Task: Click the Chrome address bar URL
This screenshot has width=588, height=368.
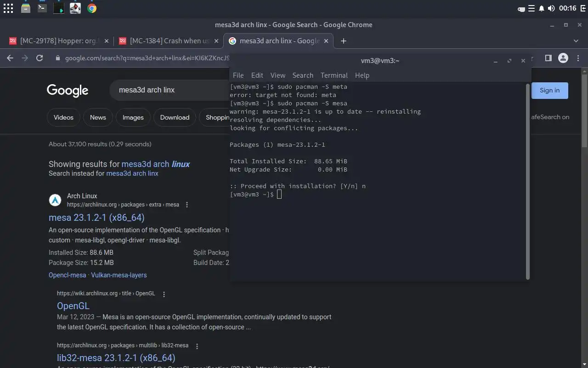Action: 147,58
